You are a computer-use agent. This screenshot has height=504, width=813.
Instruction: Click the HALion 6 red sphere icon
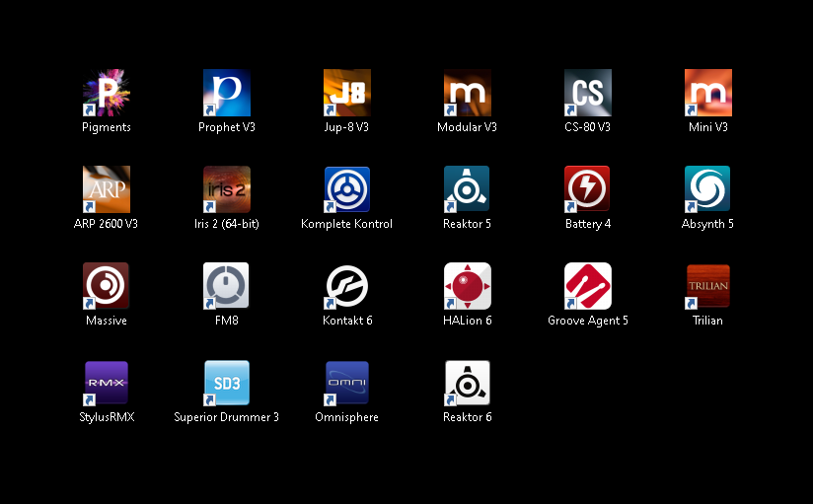coord(467,286)
